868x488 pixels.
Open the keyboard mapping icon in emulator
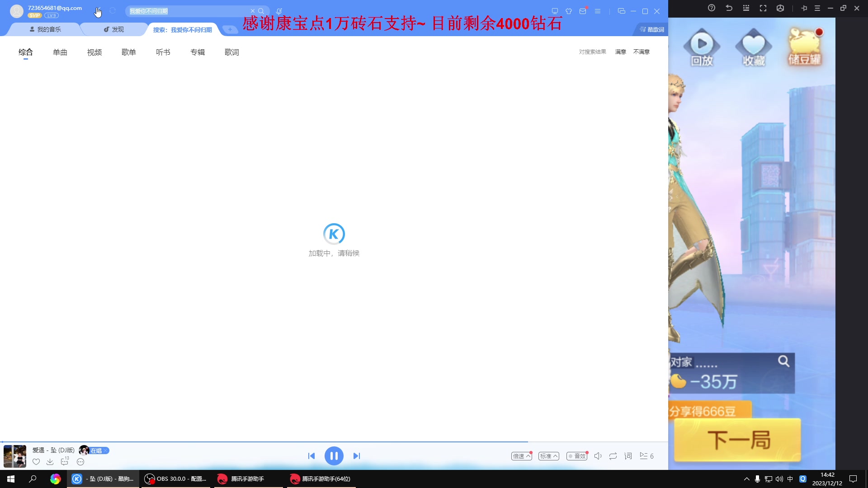click(x=746, y=8)
